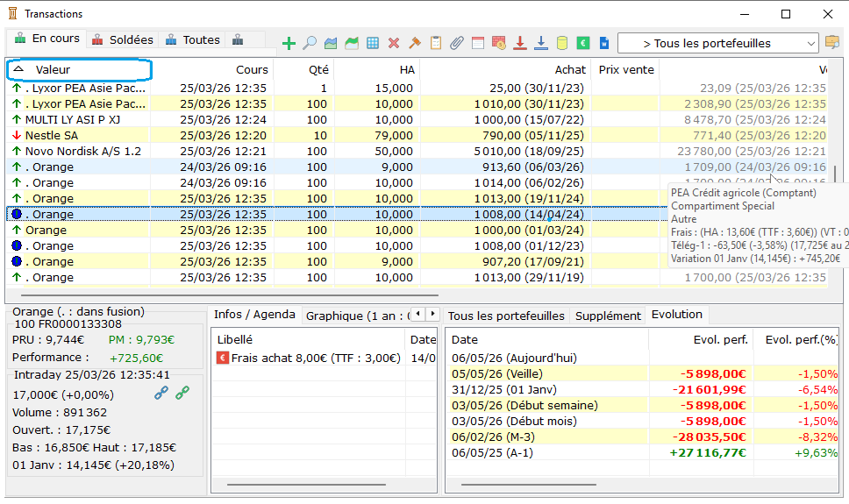Open the fourth icon-only tab after Toutes
The width and height of the screenshot is (849, 504).
coord(238,39)
